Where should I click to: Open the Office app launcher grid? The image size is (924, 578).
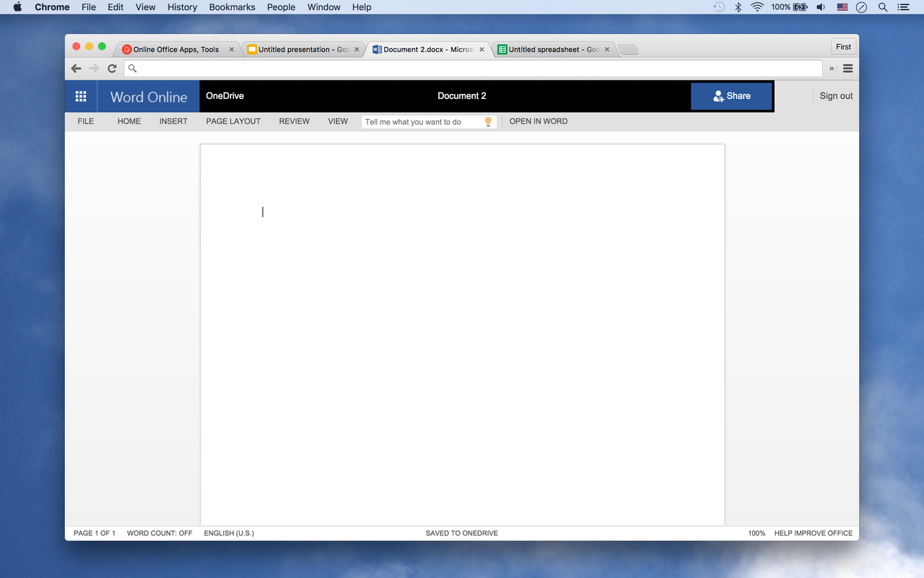click(x=81, y=95)
